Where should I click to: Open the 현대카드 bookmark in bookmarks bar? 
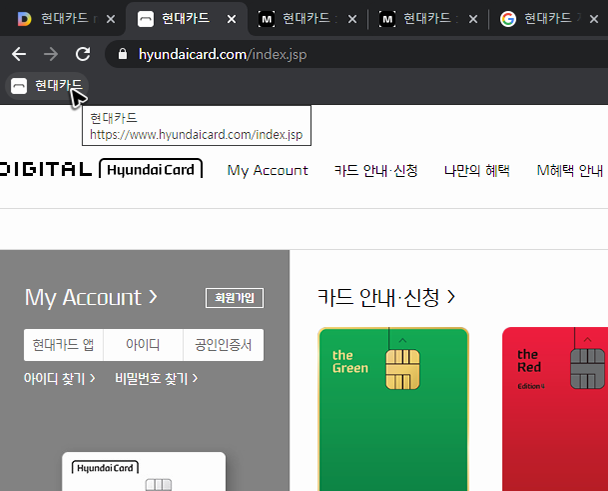47,86
